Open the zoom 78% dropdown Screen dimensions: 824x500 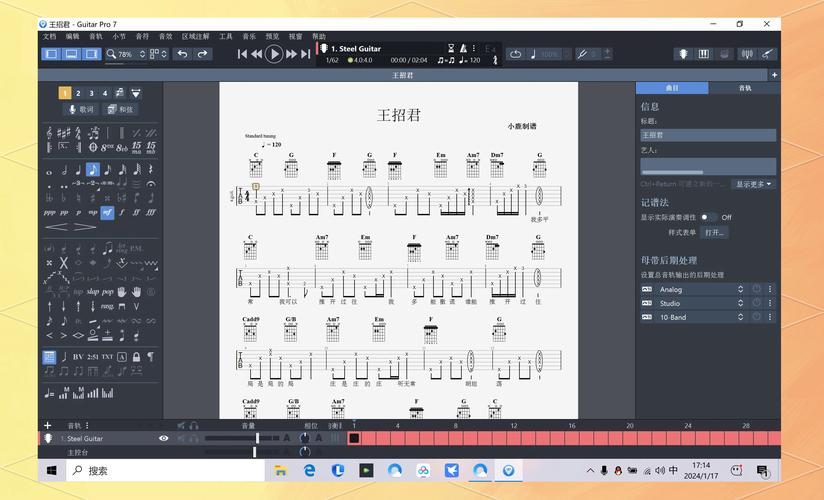[x=142, y=54]
